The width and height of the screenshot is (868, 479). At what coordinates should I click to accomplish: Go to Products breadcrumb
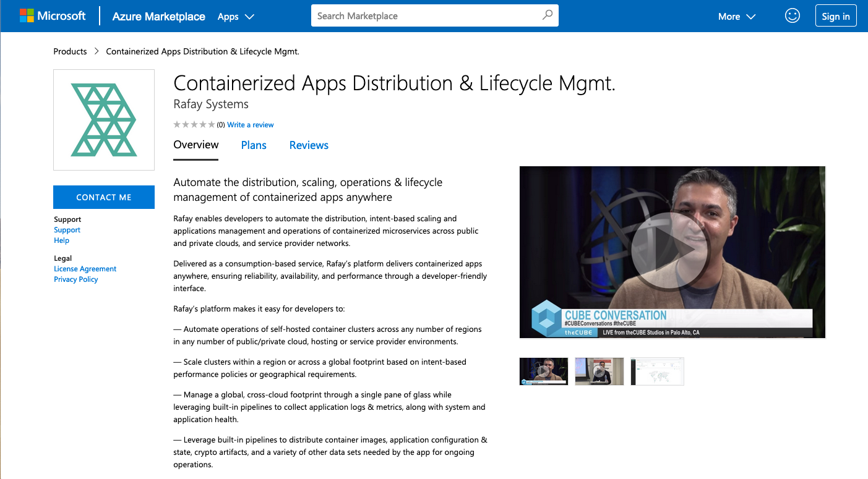(x=70, y=51)
